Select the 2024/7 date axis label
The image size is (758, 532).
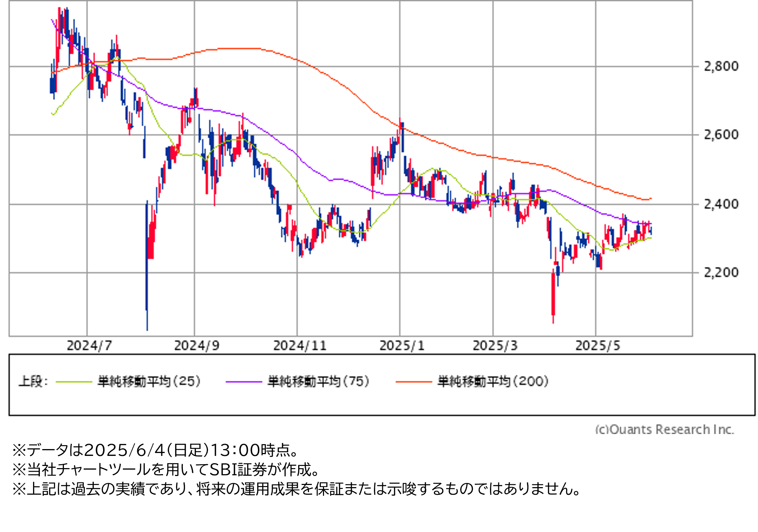89,346
